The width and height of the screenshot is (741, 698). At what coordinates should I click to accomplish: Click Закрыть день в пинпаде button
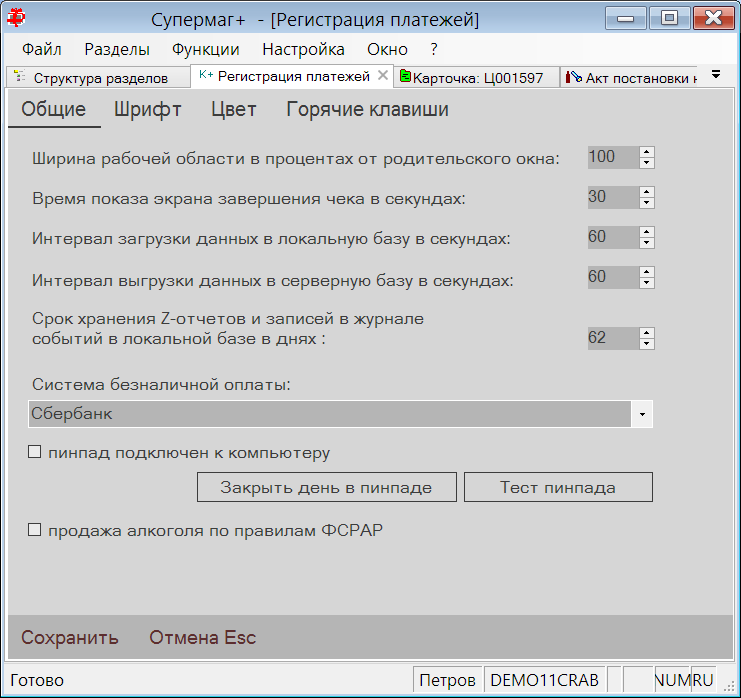click(327, 487)
